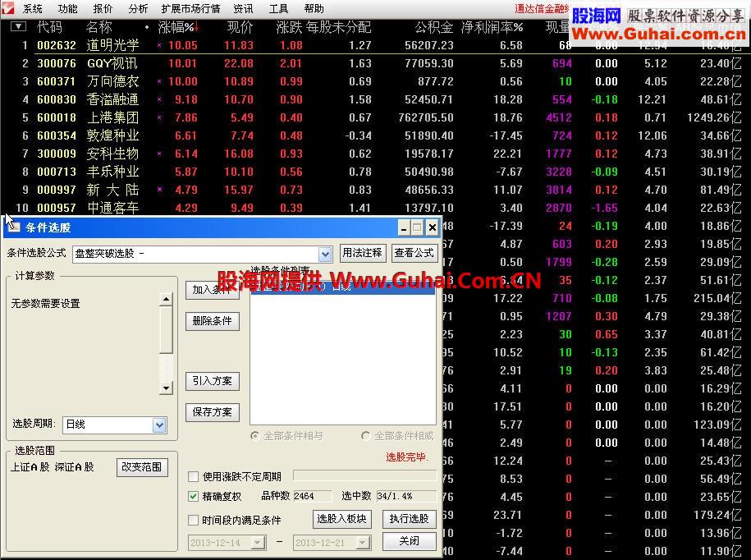This screenshot has height=560, width=751.
Task: Click the 加入条件 button
Action: click(213, 291)
